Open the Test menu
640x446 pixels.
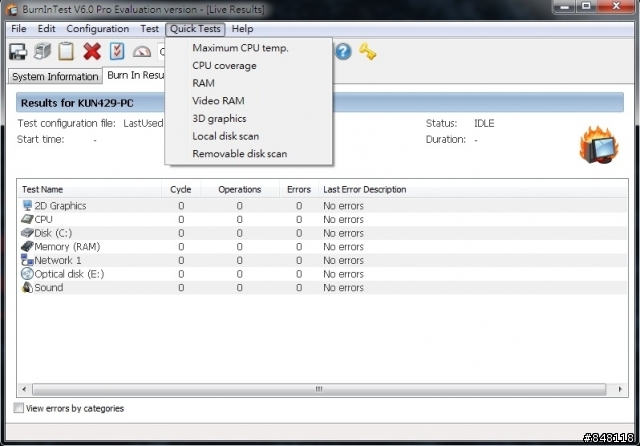pos(149,29)
